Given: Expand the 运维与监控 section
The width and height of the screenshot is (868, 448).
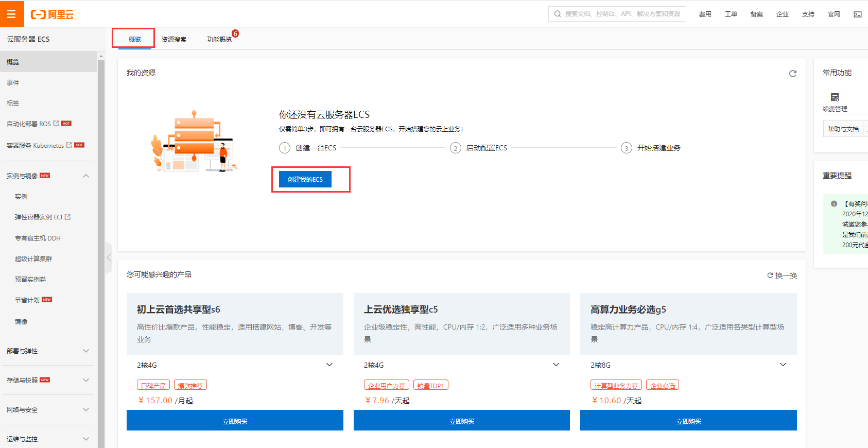Looking at the screenshot, I should [86, 439].
